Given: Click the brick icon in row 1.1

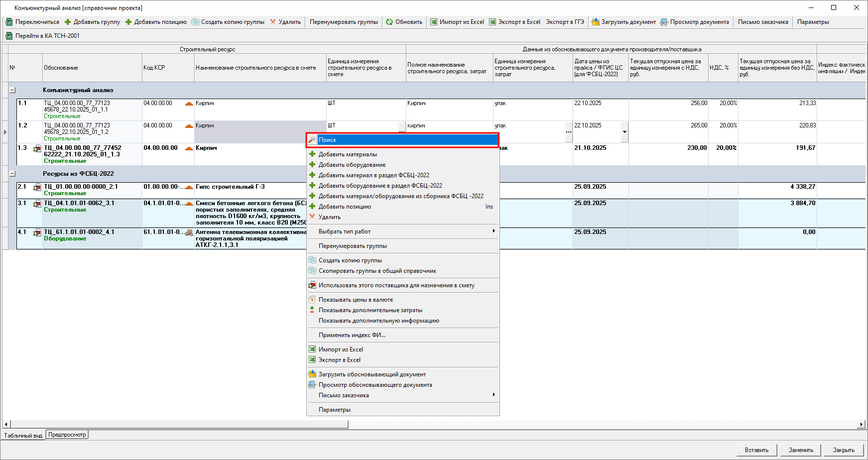Looking at the screenshot, I should [x=189, y=104].
